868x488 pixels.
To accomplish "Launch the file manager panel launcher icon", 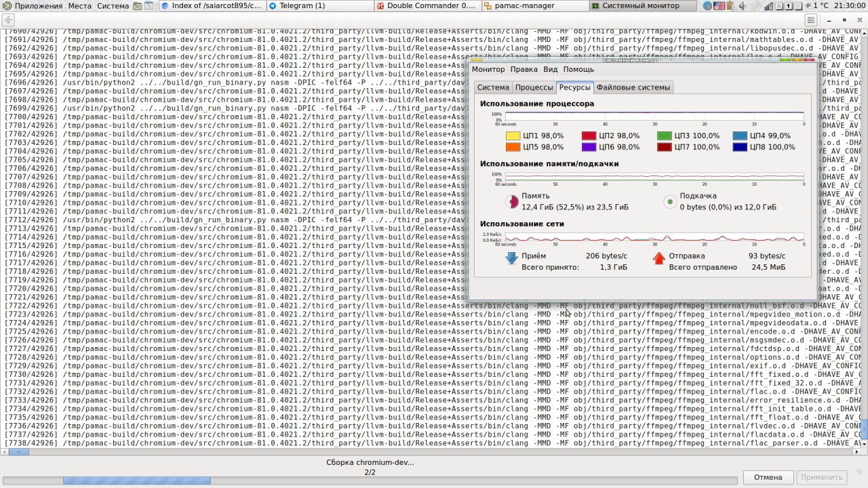I will coord(138,6).
